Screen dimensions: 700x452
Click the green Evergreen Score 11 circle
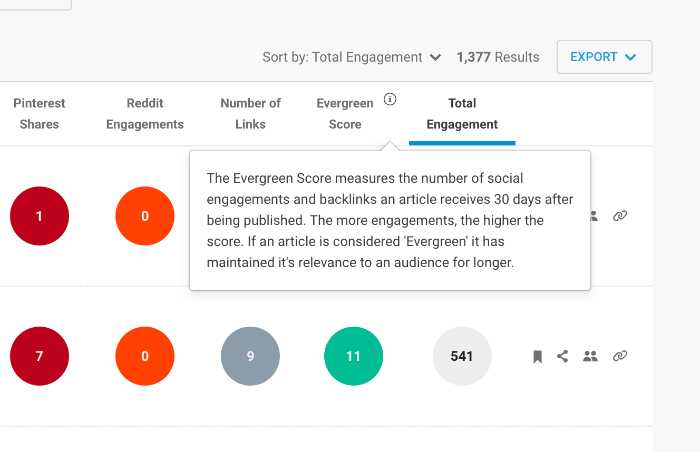(354, 356)
